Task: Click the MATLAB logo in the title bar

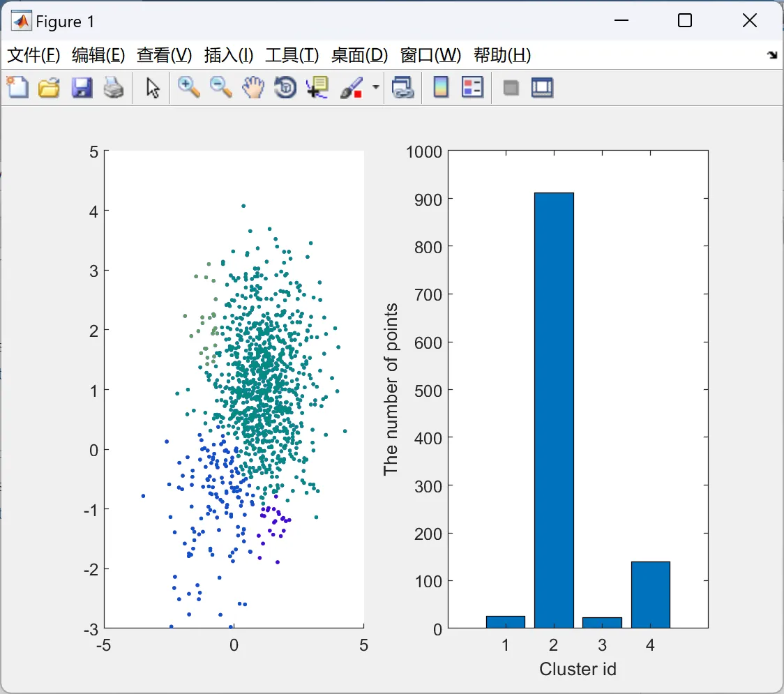Action: tap(21, 21)
